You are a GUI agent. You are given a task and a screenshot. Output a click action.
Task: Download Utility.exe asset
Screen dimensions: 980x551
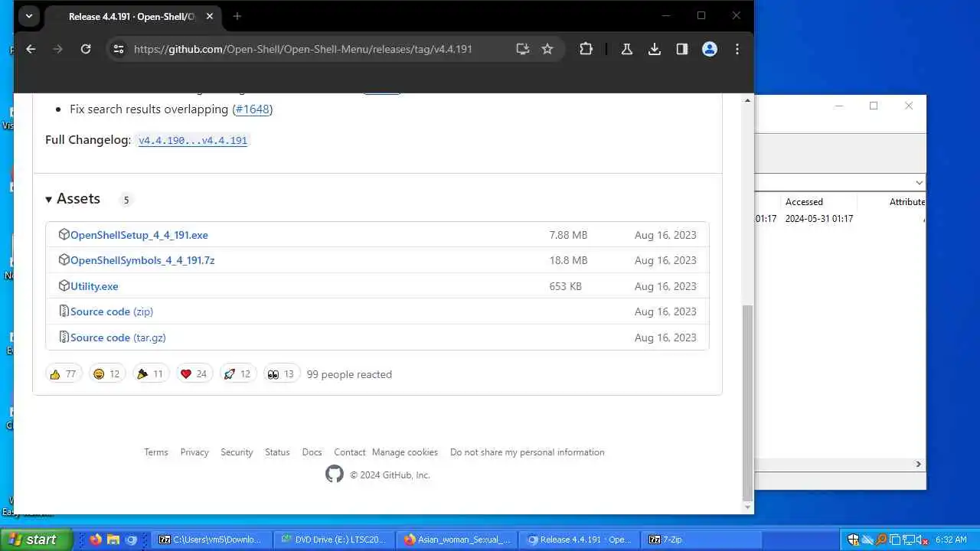pos(94,286)
